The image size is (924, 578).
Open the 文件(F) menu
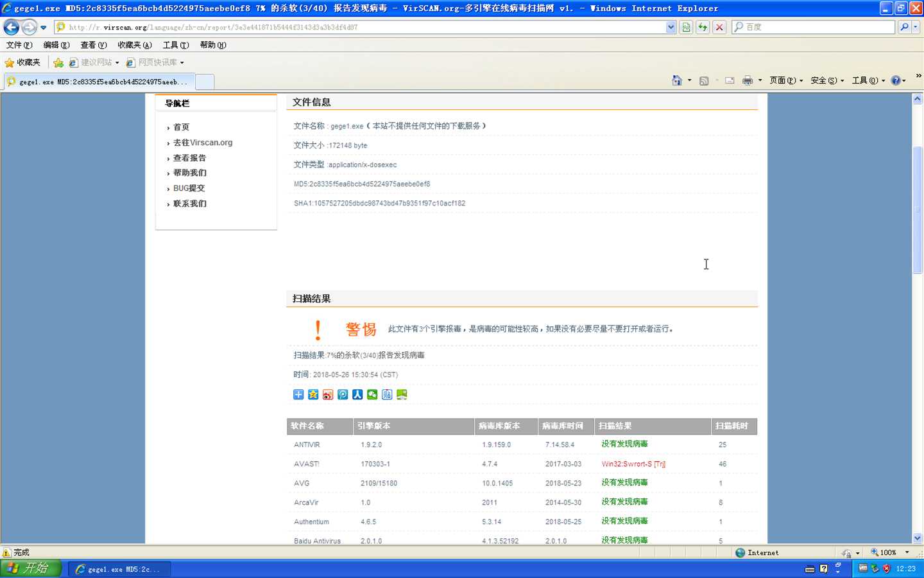(19, 45)
